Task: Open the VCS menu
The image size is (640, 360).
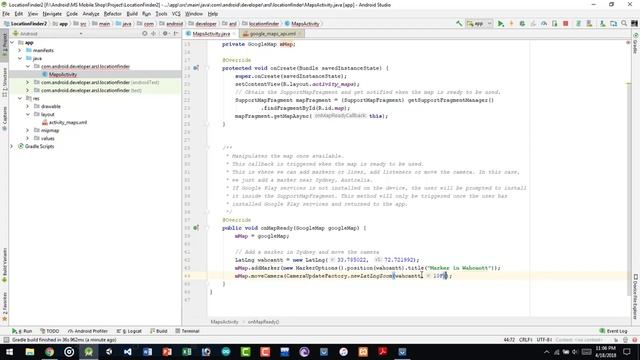Action: 176,14
